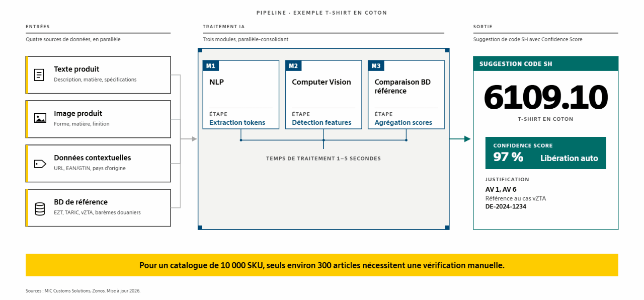The height and width of the screenshot is (300, 644).
Task: Click the Sources footnote line
Action: [x=83, y=291]
